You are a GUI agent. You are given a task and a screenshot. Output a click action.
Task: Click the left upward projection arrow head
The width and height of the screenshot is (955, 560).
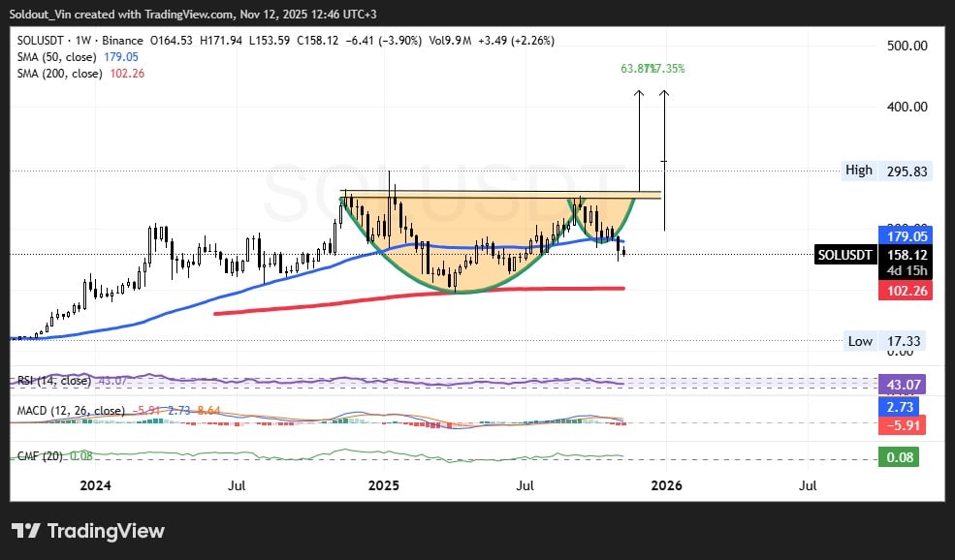tap(639, 93)
